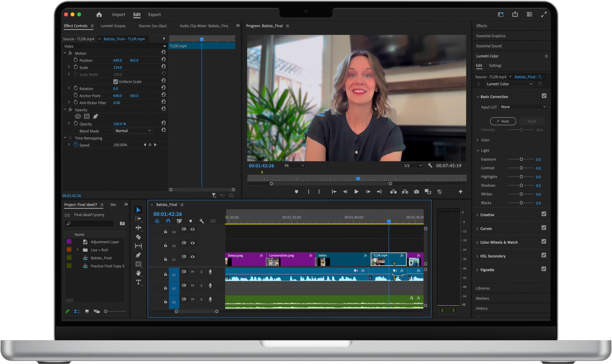The width and height of the screenshot is (612, 364).
Task: Reset the Scale parameter
Action: click(164, 67)
